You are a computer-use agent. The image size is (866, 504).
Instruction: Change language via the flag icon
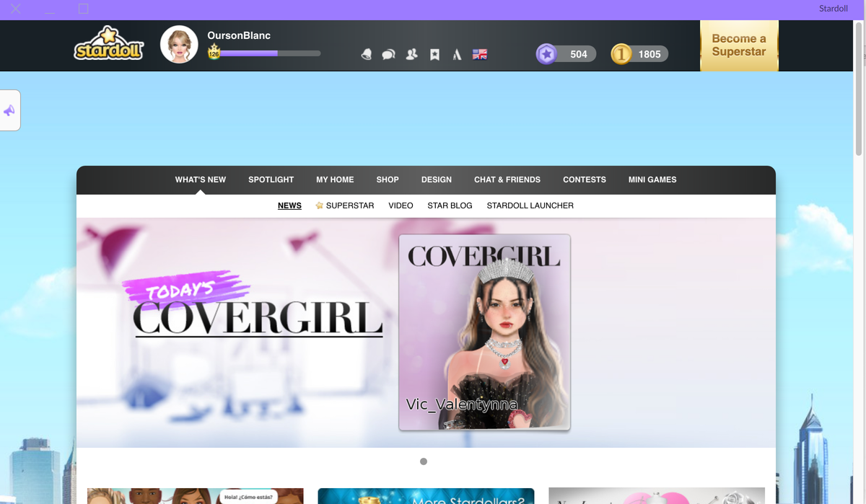[x=480, y=54]
